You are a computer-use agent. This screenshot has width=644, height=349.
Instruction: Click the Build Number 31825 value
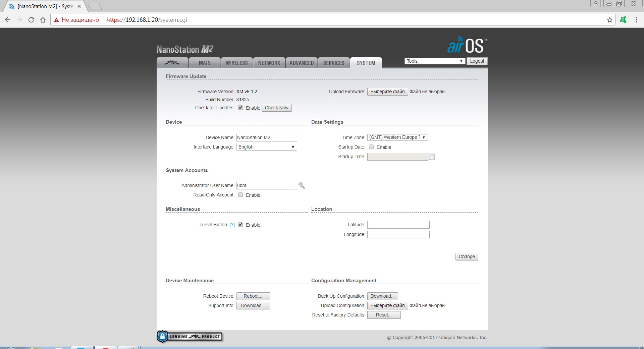(x=243, y=100)
